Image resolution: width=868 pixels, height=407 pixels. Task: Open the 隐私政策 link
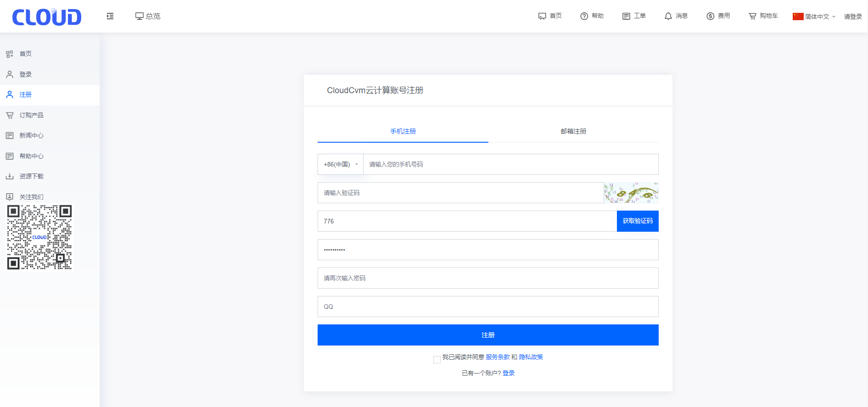click(531, 357)
